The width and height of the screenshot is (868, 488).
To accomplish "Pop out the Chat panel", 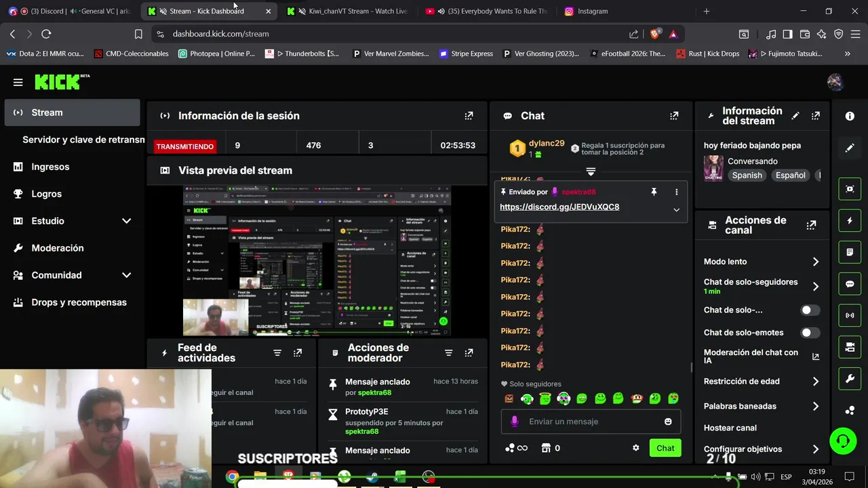I will (x=674, y=116).
